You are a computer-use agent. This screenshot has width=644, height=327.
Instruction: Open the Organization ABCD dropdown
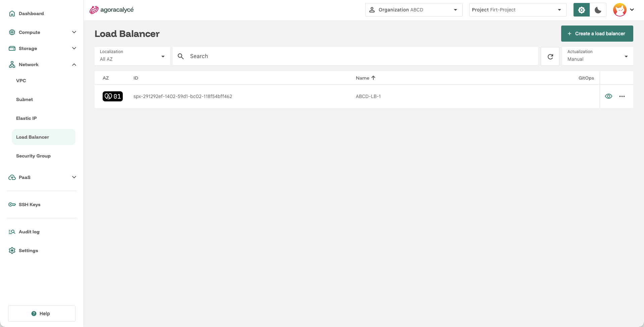[x=414, y=10]
